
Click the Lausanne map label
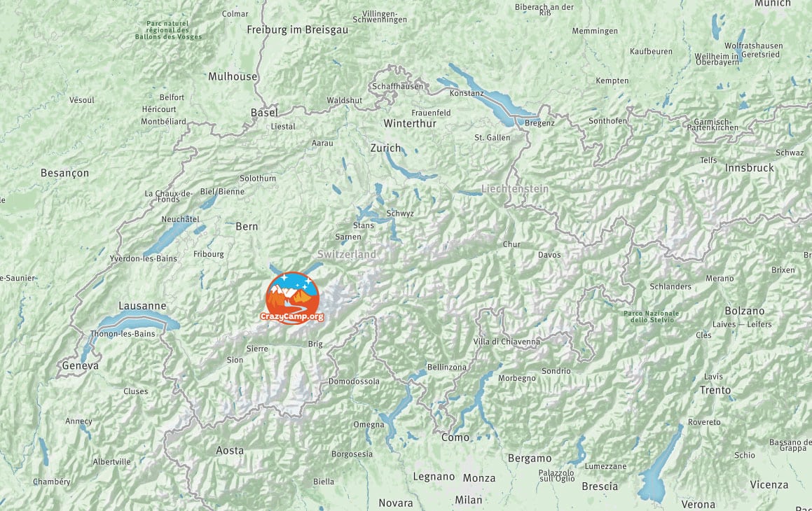pyautogui.click(x=142, y=306)
